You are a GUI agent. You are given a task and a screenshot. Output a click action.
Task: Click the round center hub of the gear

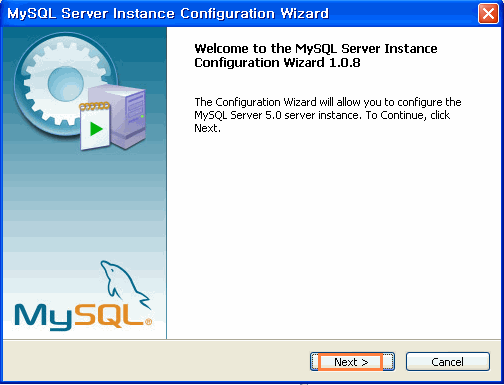coord(65,83)
